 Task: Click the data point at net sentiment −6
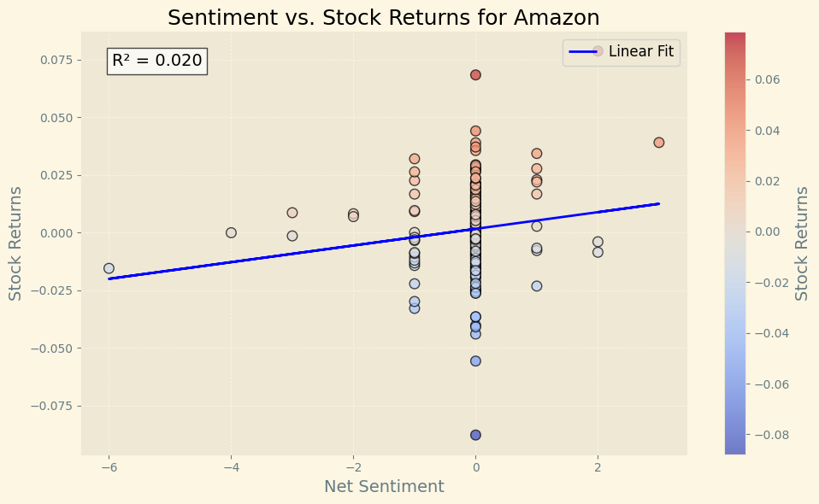coord(109,268)
